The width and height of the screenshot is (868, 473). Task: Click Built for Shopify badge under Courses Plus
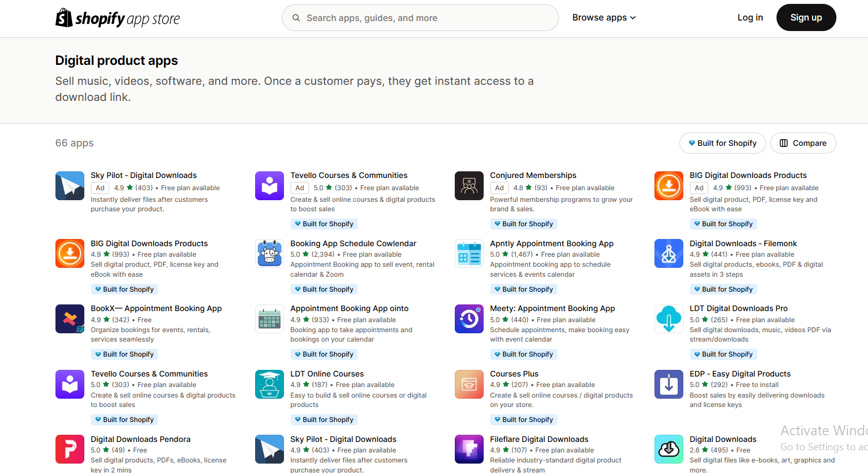click(524, 420)
